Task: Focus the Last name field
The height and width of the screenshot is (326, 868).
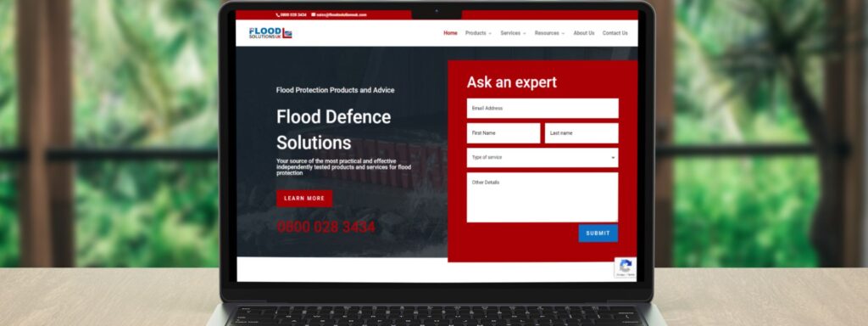Action: coord(581,133)
